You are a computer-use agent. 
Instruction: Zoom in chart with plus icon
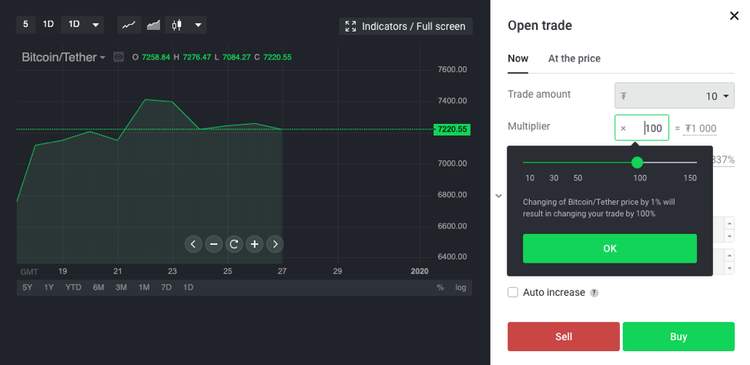click(254, 244)
